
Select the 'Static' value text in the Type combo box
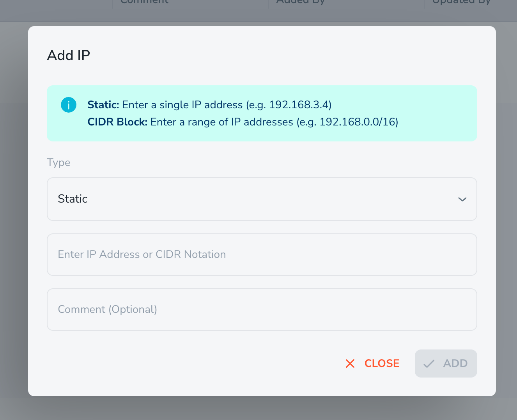73,199
